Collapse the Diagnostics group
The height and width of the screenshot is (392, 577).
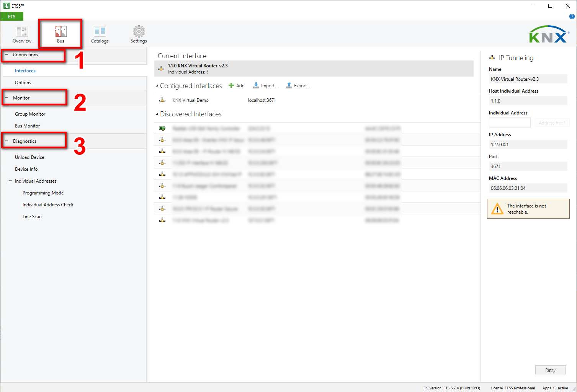pyautogui.click(x=7, y=141)
